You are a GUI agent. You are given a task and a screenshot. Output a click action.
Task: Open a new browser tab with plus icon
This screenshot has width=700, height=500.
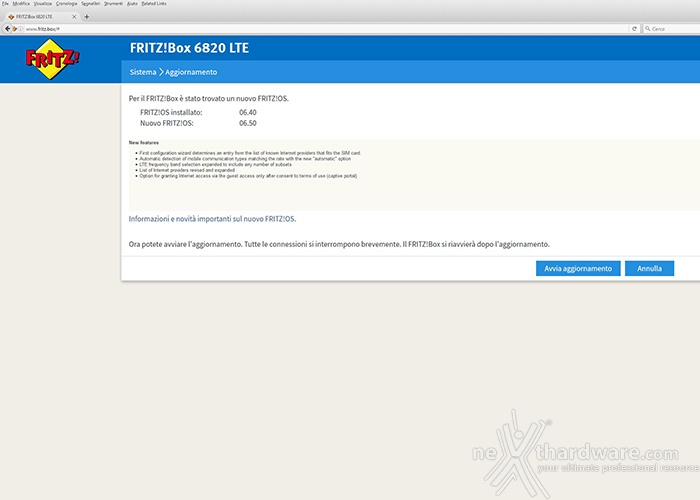(x=87, y=17)
